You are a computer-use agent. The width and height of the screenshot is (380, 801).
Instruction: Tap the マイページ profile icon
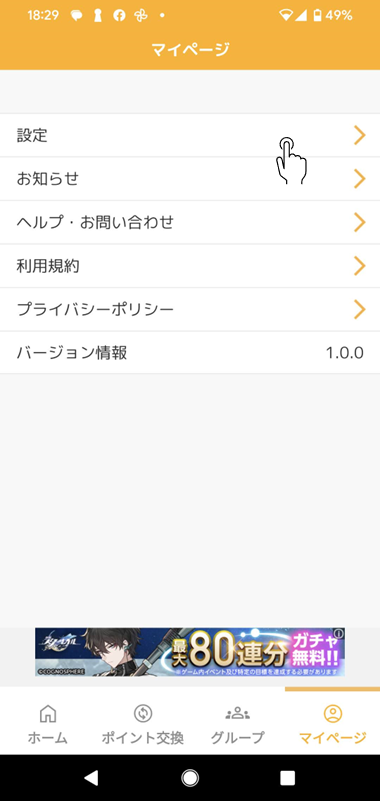pos(332,713)
